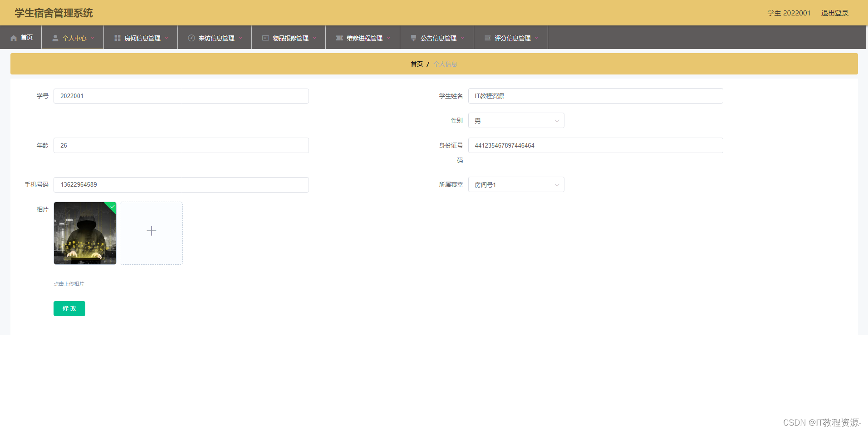Click the home icon beside 首页
This screenshot has height=431, width=868.
(14, 38)
